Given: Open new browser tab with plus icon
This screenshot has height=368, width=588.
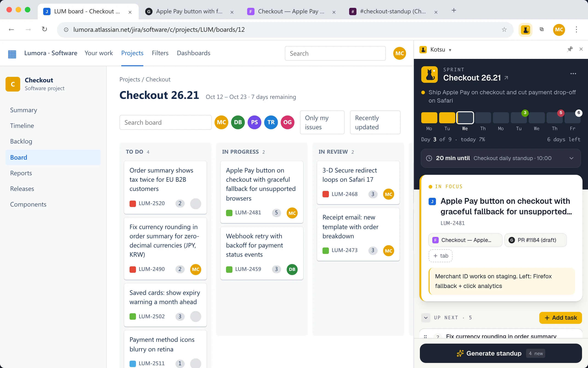Looking at the screenshot, I should click(x=454, y=11).
